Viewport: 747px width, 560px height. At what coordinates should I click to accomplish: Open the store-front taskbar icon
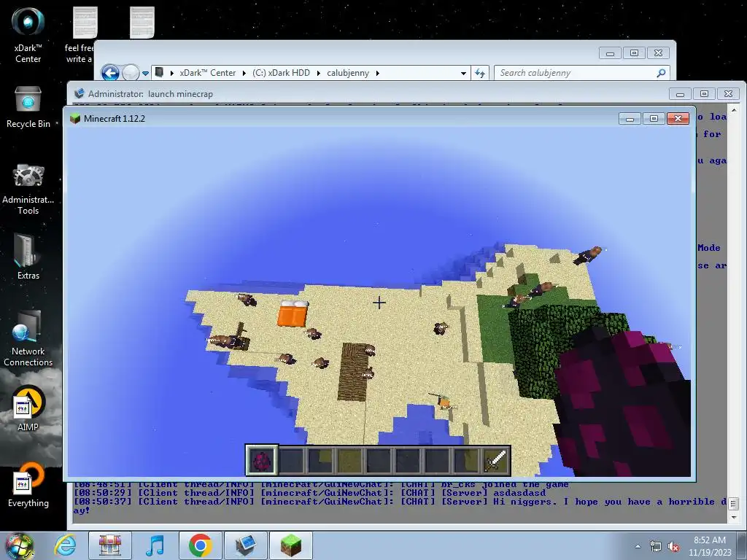click(x=109, y=545)
